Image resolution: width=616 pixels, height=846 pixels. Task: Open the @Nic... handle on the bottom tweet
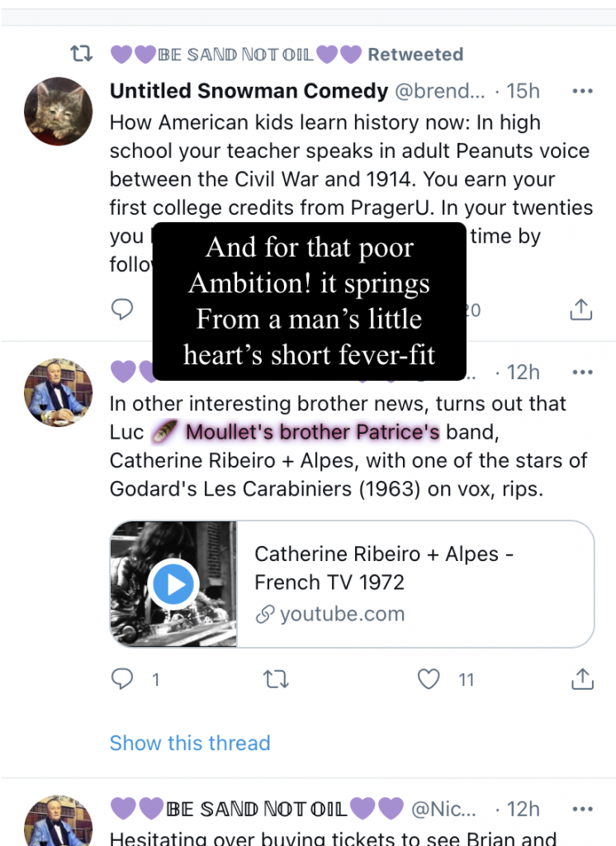point(443,809)
